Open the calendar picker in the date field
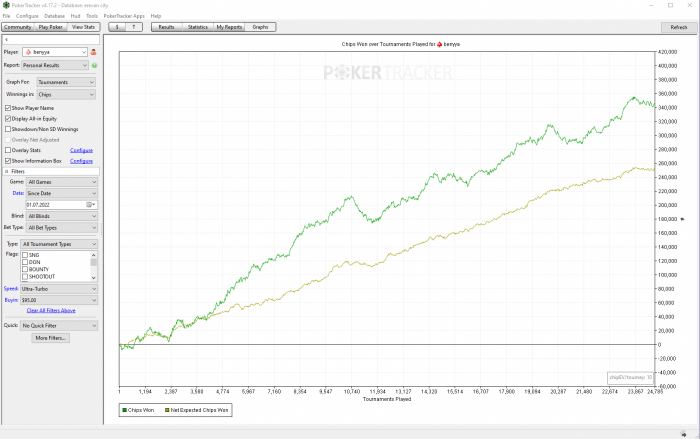The width and height of the screenshot is (700, 439). click(x=90, y=205)
